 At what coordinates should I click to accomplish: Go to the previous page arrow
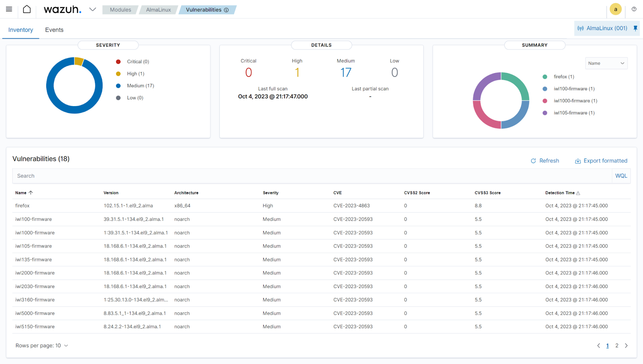598,346
